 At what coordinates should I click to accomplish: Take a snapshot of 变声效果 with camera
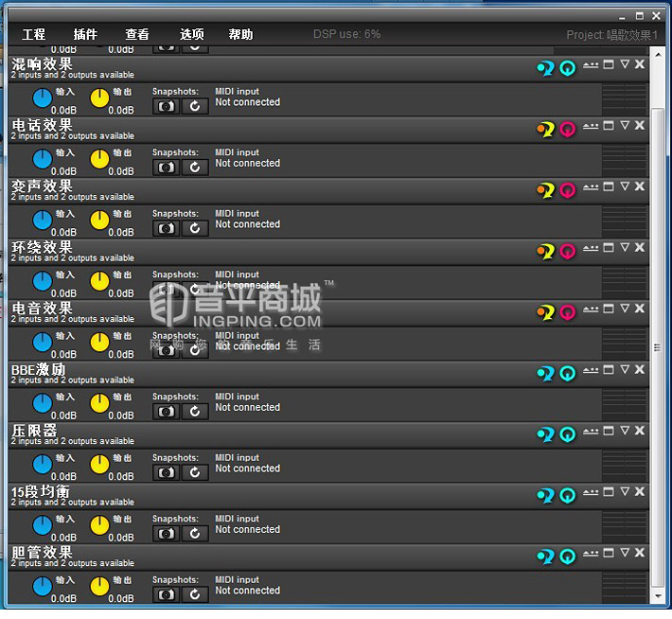point(167,228)
